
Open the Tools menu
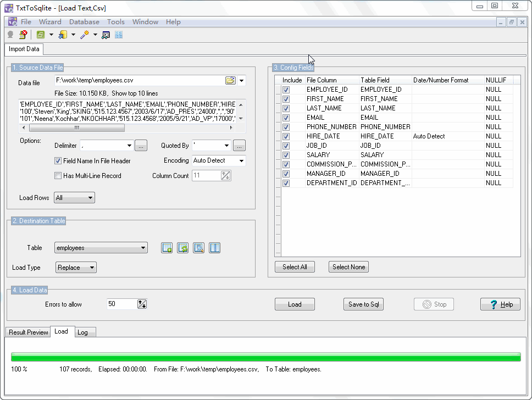(x=116, y=22)
